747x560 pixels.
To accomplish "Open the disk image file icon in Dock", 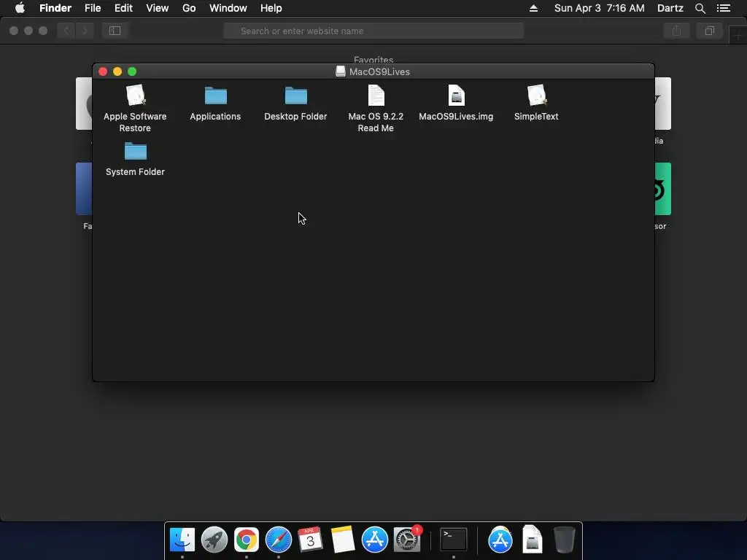I will [x=532, y=540].
